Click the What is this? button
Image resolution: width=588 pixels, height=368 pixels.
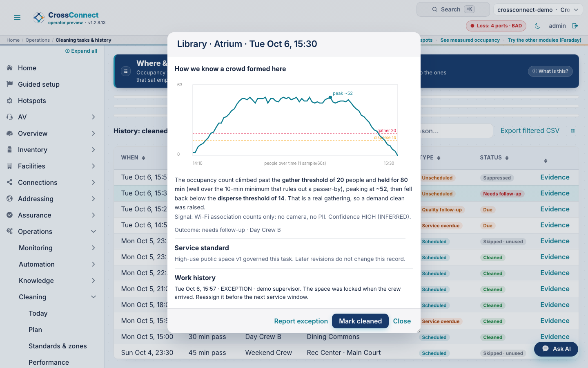coord(550,71)
